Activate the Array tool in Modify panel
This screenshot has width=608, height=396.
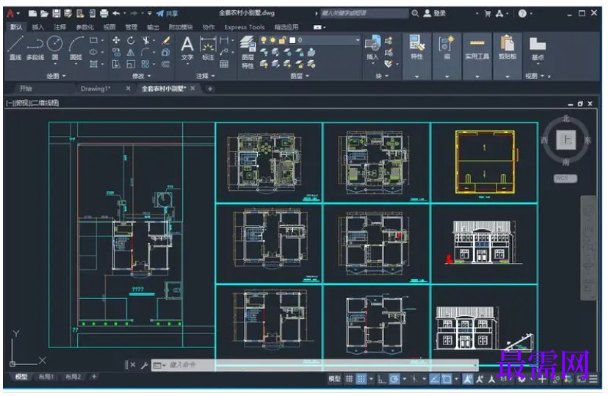[145, 64]
